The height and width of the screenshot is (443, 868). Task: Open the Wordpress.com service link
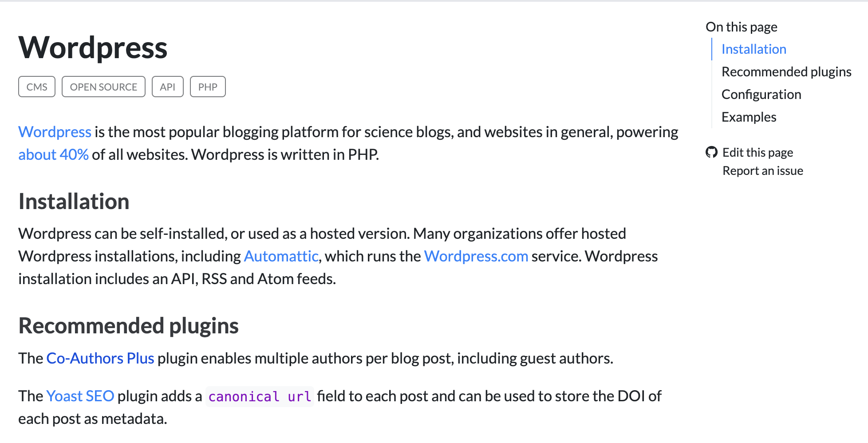click(476, 257)
